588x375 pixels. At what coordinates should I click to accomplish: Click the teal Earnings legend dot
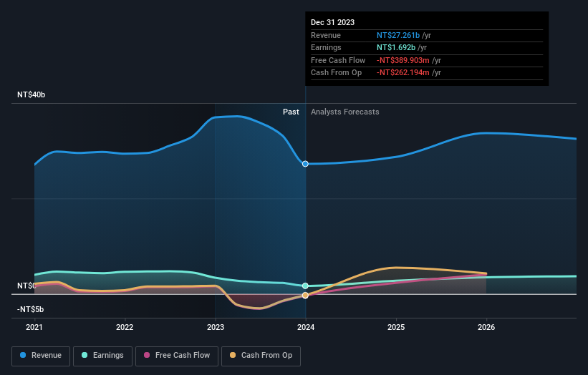click(x=85, y=355)
